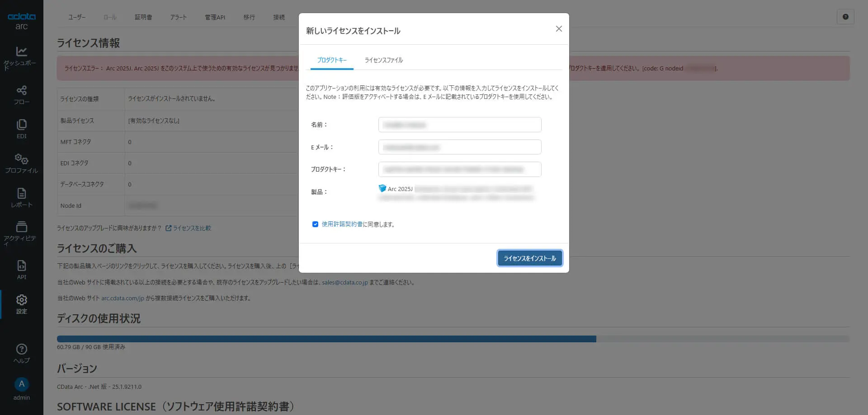Click the データベースコネクタ row label

(x=82, y=184)
